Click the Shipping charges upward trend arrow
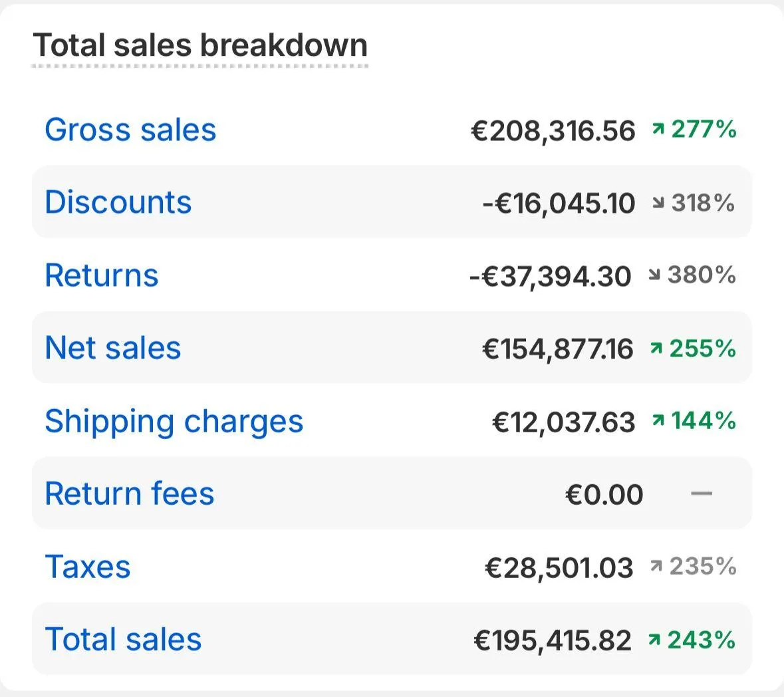Screen dimensions: 784x697 (x=658, y=421)
